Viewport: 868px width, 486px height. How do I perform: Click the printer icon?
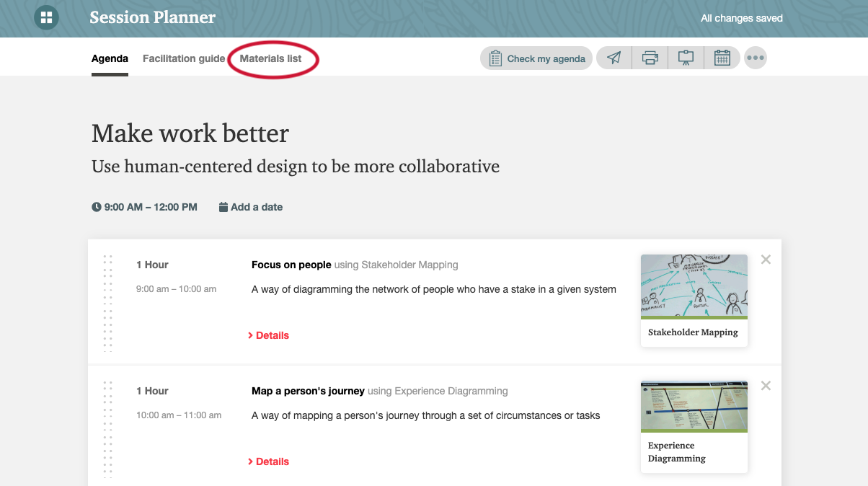click(650, 58)
